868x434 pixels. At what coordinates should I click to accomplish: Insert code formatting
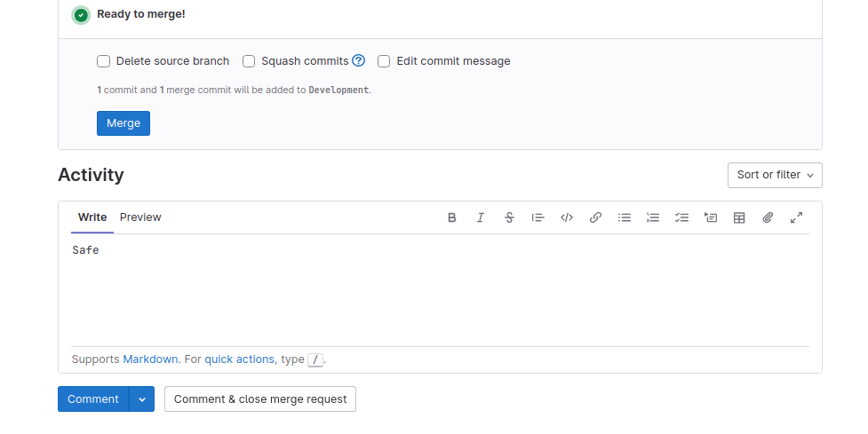click(566, 217)
